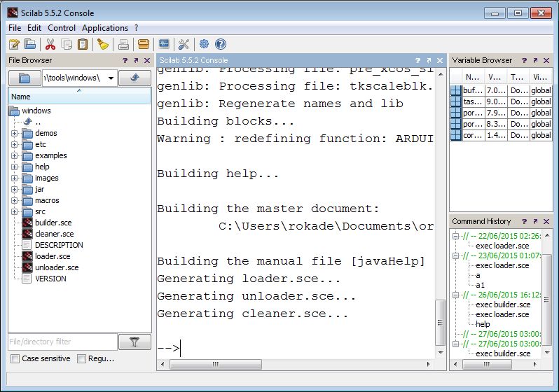Screen dimensions: 559x392
Task: Expand the etc folder
Action: point(14,144)
